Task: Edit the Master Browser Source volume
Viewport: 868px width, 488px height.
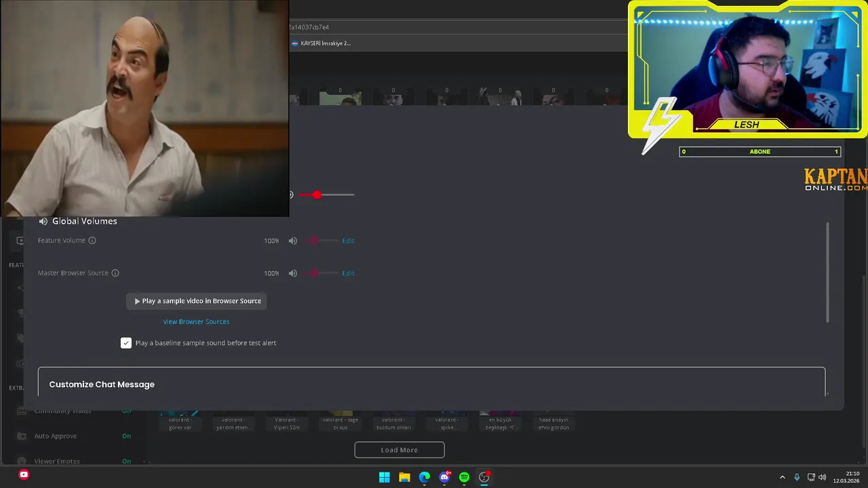Action: [x=348, y=273]
